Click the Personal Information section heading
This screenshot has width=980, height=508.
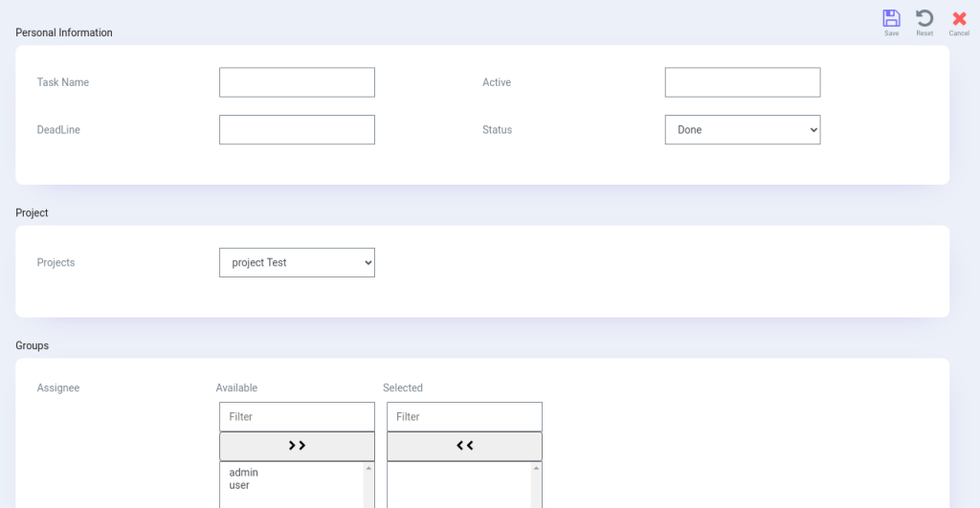(64, 33)
